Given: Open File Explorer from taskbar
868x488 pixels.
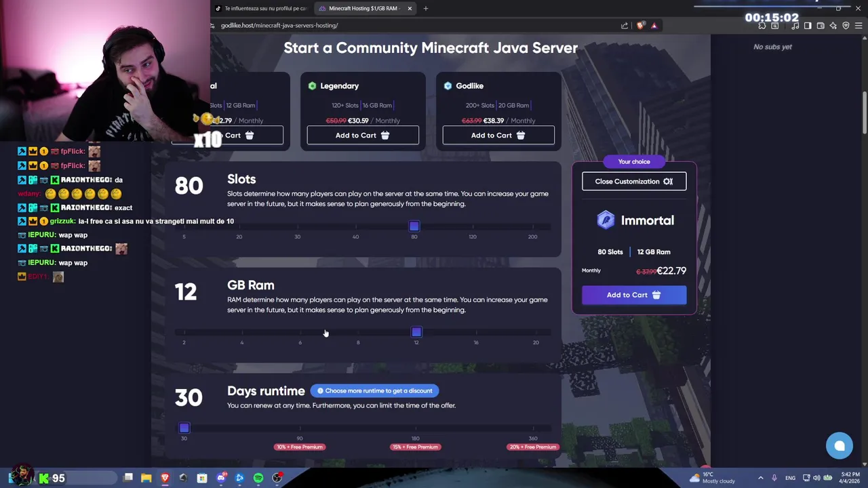Looking at the screenshot, I should point(146,478).
